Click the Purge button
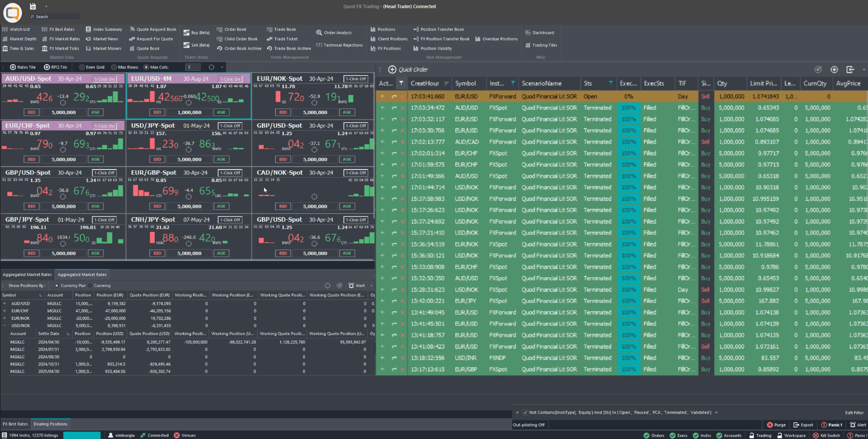Screen dimensions: 868x439 coord(776,425)
